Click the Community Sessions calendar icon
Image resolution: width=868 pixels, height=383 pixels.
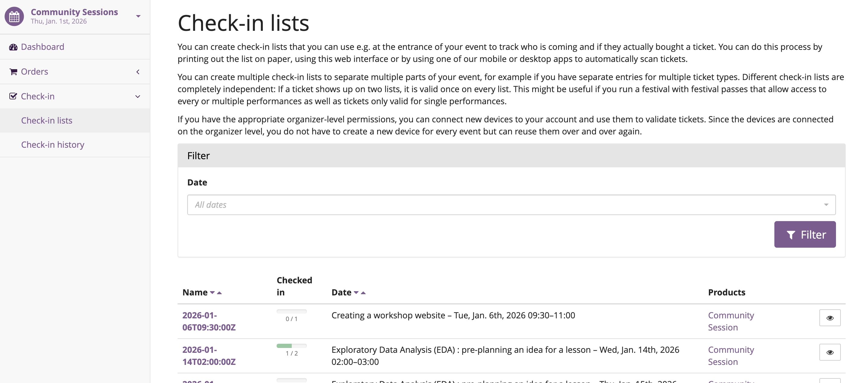(14, 16)
